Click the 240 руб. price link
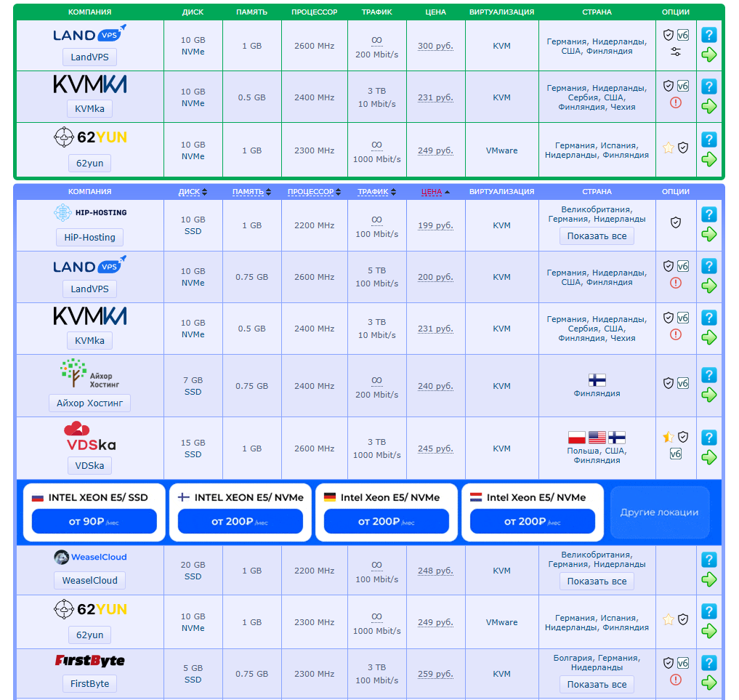The width and height of the screenshot is (739, 700). [x=435, y=386]
